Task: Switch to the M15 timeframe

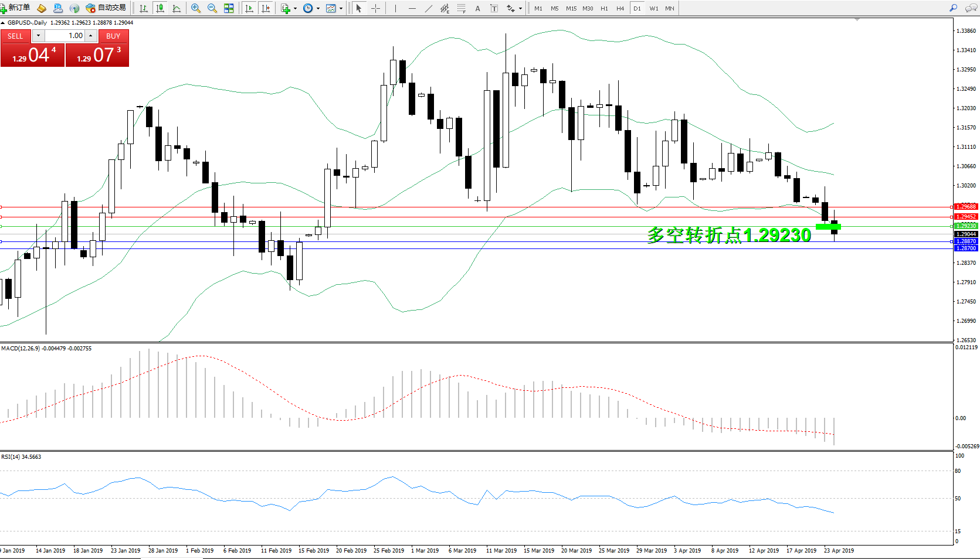Action: pyautogui.click(x=571, y=8)
